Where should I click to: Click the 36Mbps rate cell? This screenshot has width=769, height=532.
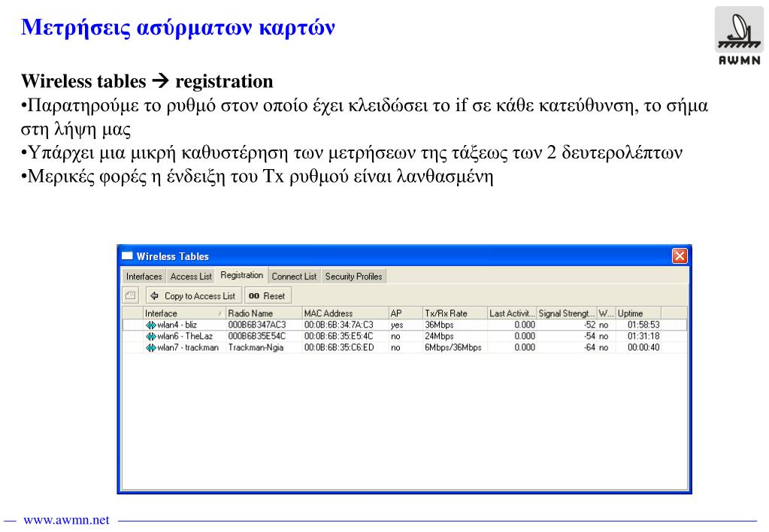point(439,325)
